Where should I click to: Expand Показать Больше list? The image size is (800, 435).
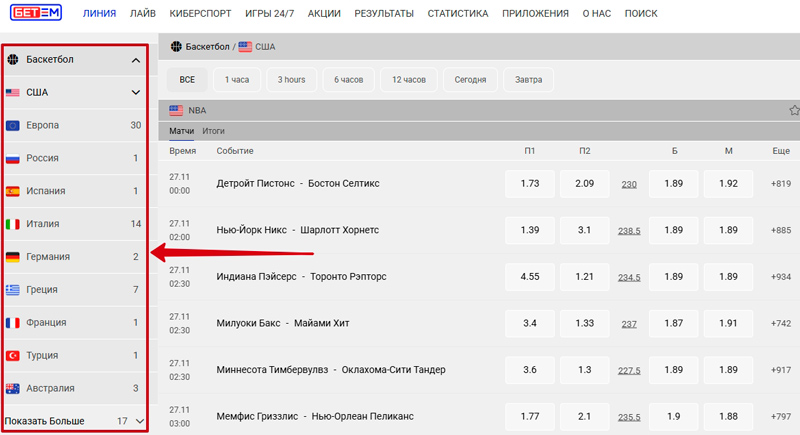tap(139, 421)
